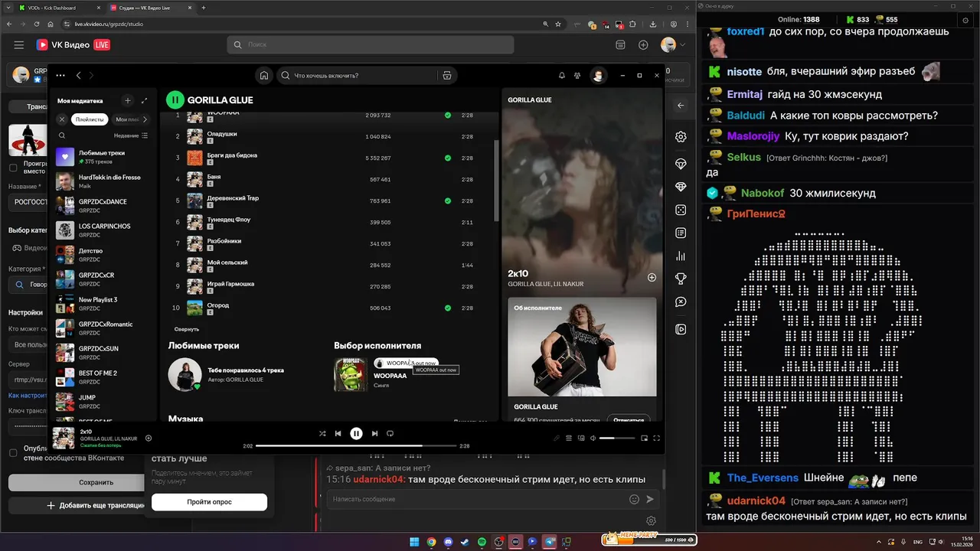
Task: Toggle the saved checkmark on Браги два бидона
Action: (448, 158)
